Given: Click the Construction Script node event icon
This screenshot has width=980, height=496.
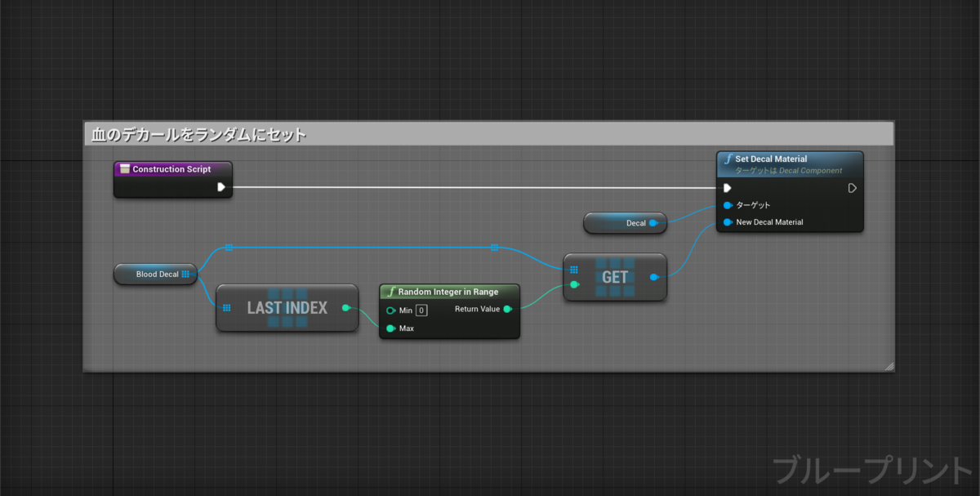Looking at the screenshot, I should 125,169.
